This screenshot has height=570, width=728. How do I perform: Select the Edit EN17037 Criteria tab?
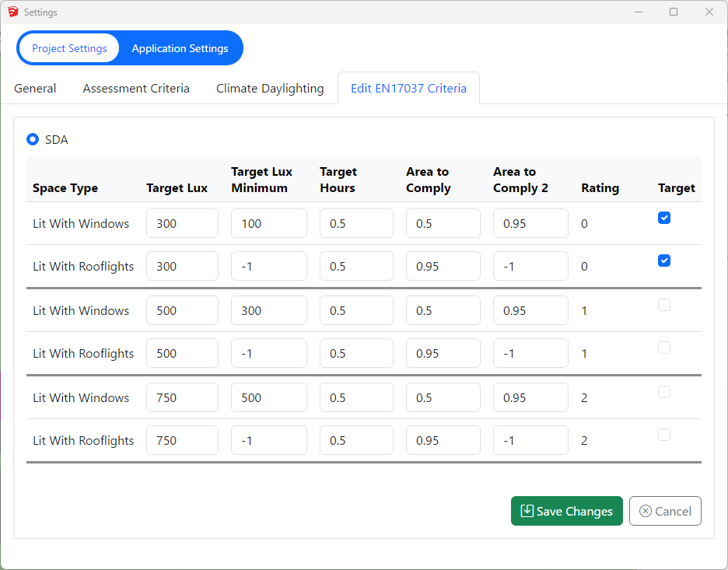click(x=408, y=89)
